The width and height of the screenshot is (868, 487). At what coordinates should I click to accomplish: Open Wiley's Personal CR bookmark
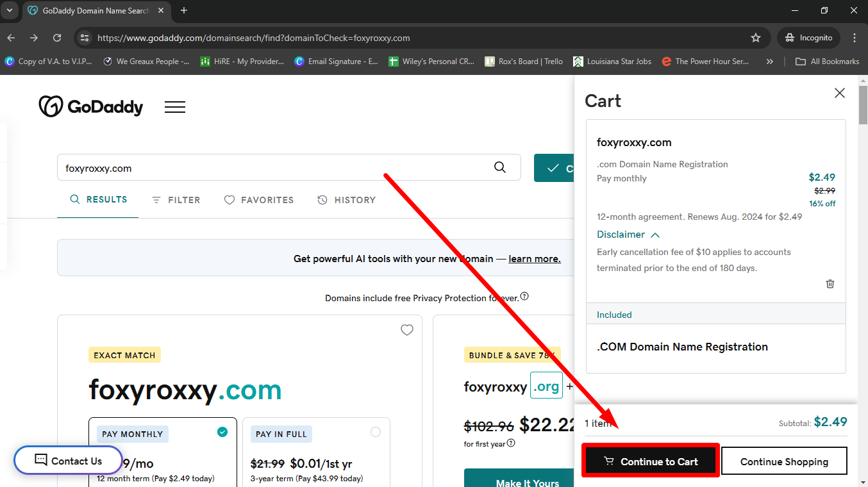tap(432, 62)
